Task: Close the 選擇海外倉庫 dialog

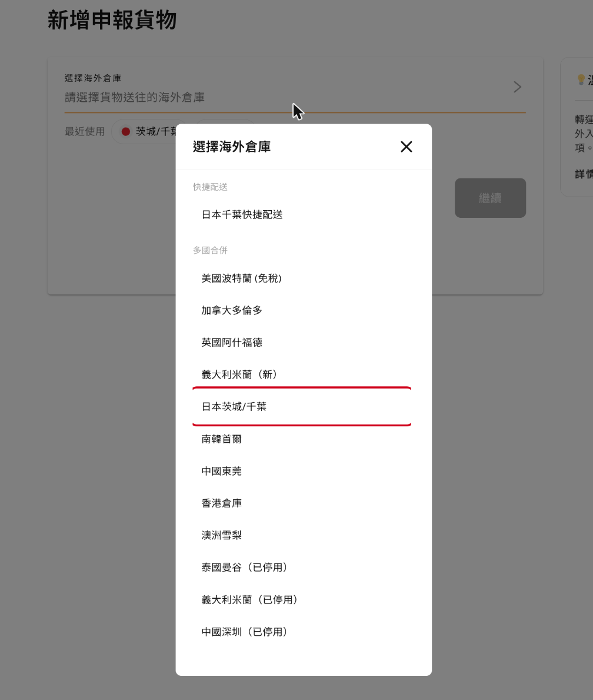Action: point(406,147)
